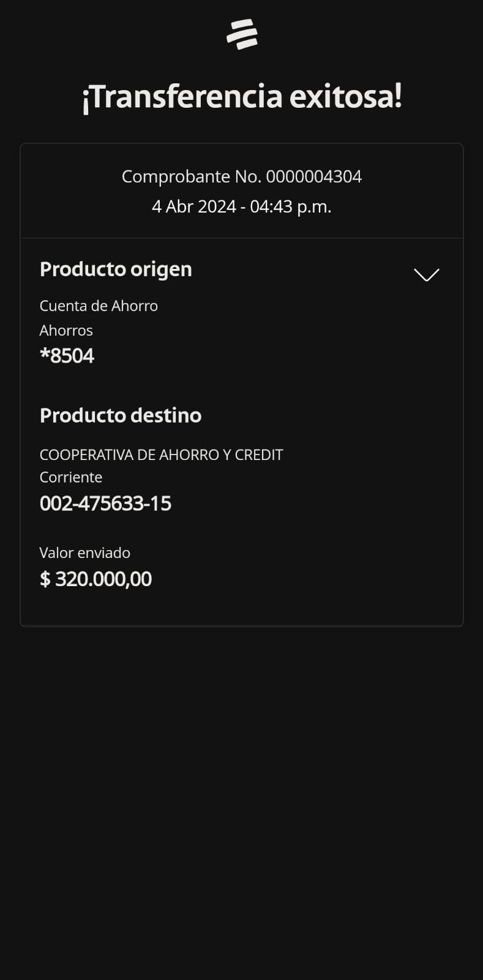Click the "¡Transferencia exitosa!" heading

[242, 97]
